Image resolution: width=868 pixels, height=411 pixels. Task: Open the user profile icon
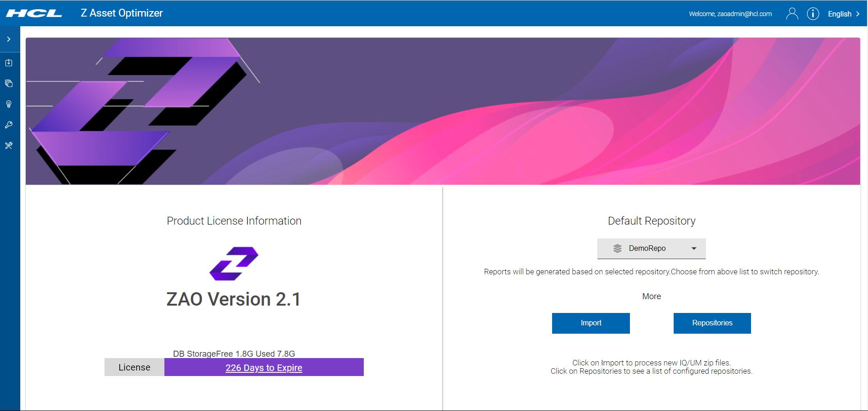(x=792, y=14)
